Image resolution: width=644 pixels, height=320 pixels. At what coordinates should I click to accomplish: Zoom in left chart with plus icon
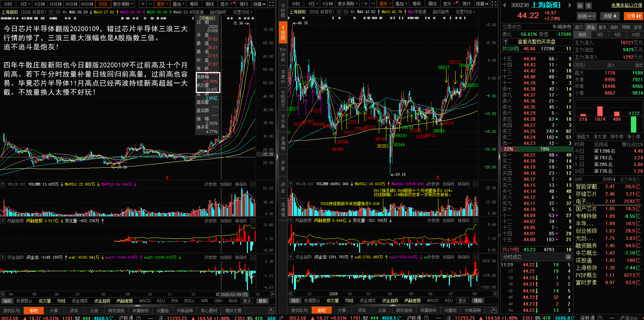tap(143, 4)
